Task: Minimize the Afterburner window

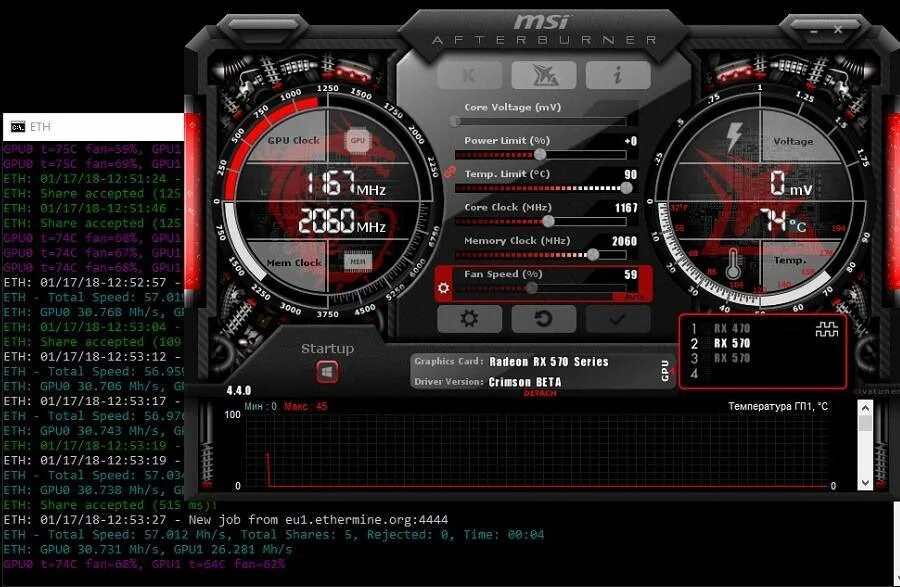Action: click(813, 32)
